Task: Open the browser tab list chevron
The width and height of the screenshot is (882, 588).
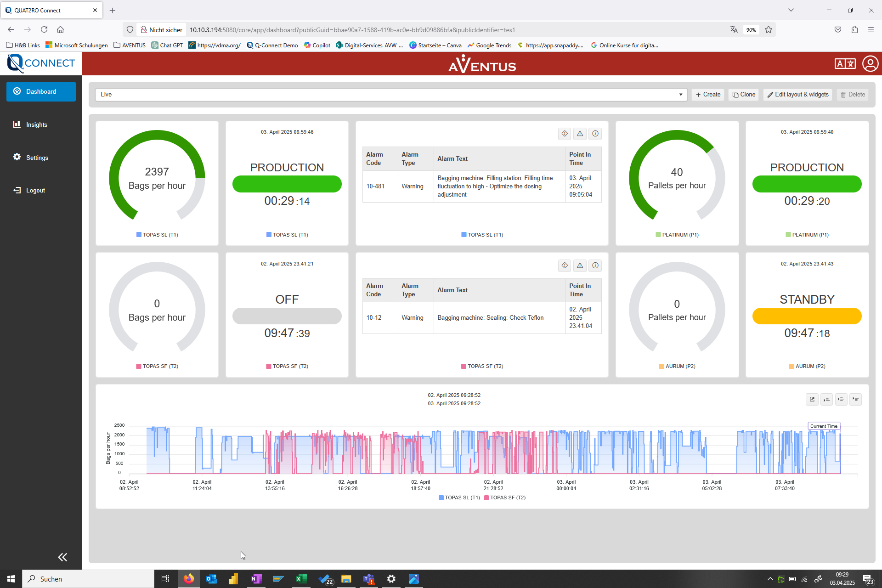Action: 791,10
